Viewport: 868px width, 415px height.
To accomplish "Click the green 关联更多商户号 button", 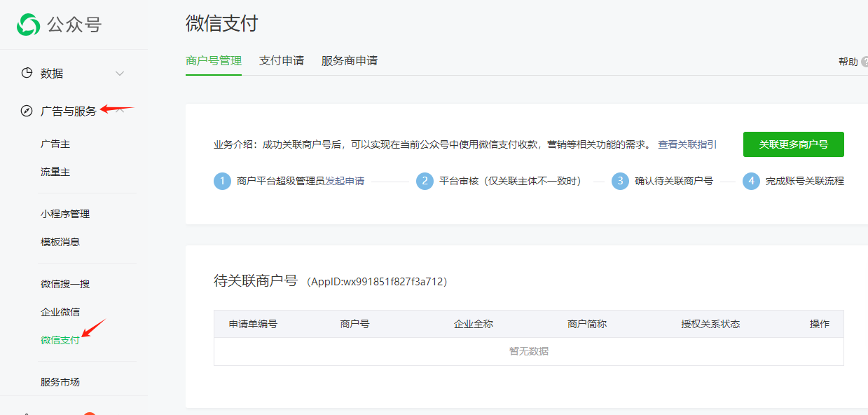I will pyautogui.click(x=794, y=144).
